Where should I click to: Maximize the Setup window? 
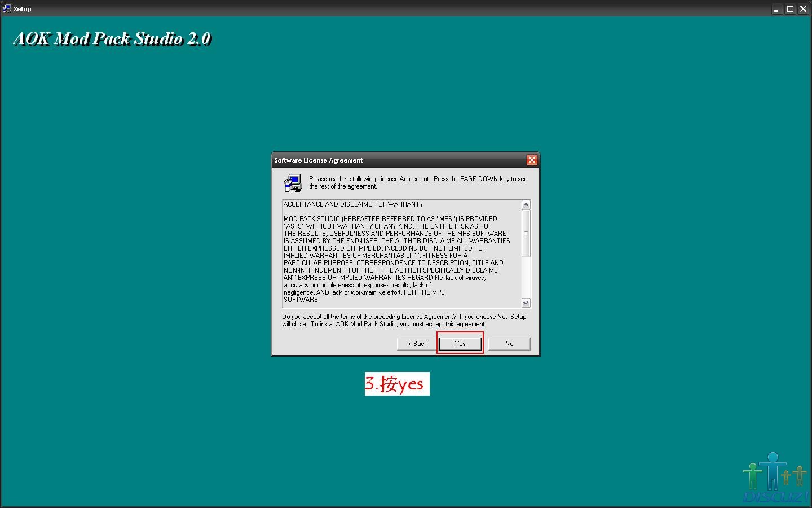click(790, 9)
